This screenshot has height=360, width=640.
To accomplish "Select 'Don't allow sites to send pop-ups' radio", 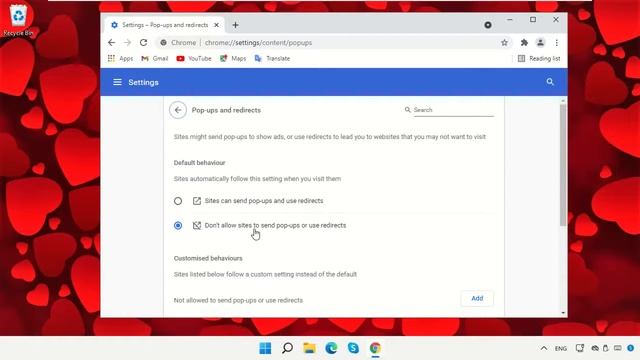I will pos(178,225).
